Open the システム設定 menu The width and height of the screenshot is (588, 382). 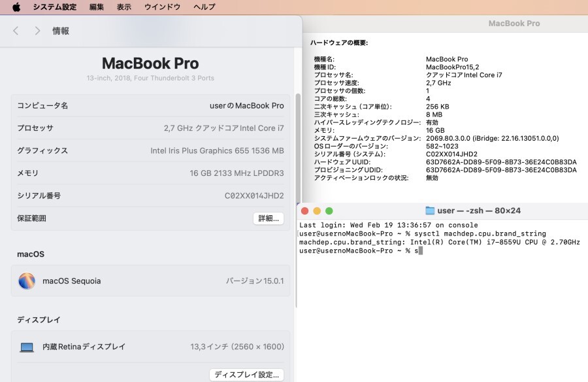coord(54,7)
